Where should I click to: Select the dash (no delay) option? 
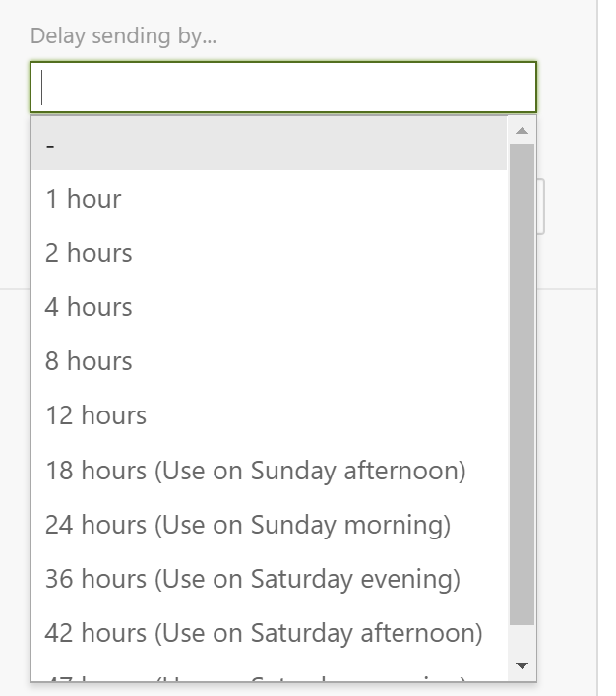[x=269, y=144]
